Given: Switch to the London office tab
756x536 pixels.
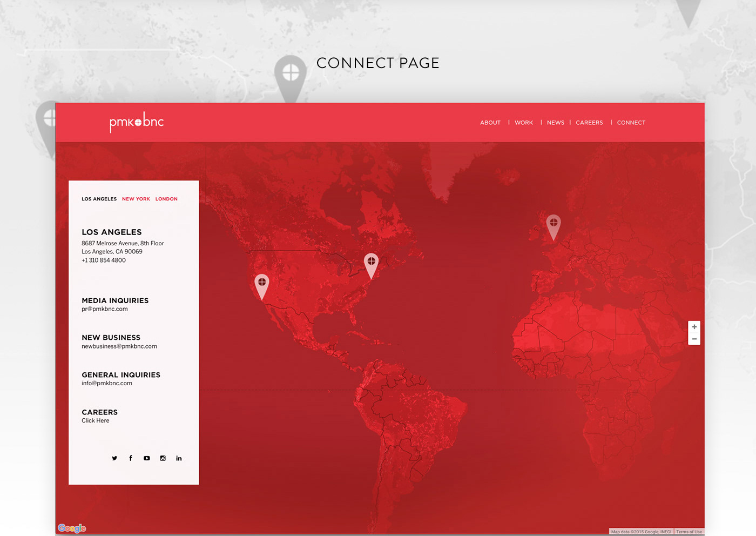Looking at the screenshot, I should 166,199.
